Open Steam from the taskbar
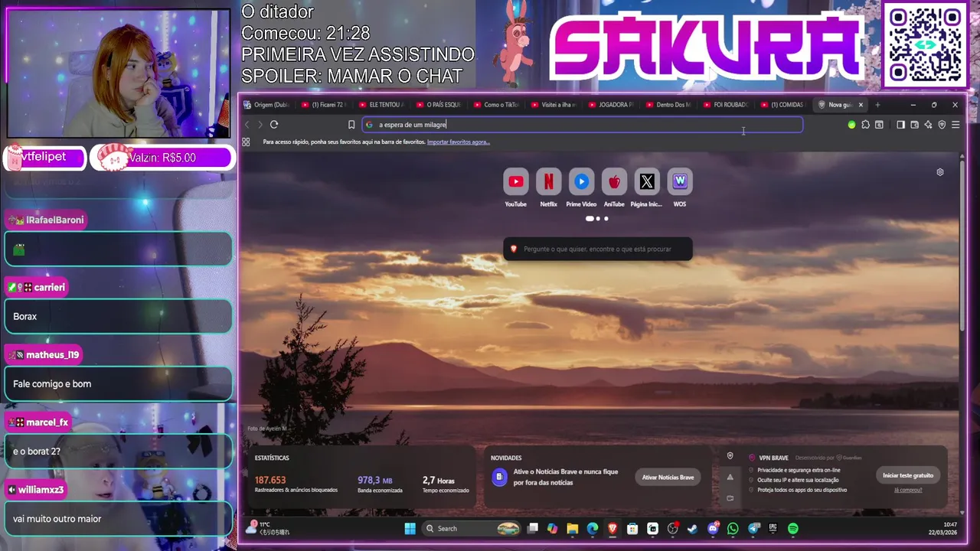Viewport: 980px width, 551px height. [693, 528]
